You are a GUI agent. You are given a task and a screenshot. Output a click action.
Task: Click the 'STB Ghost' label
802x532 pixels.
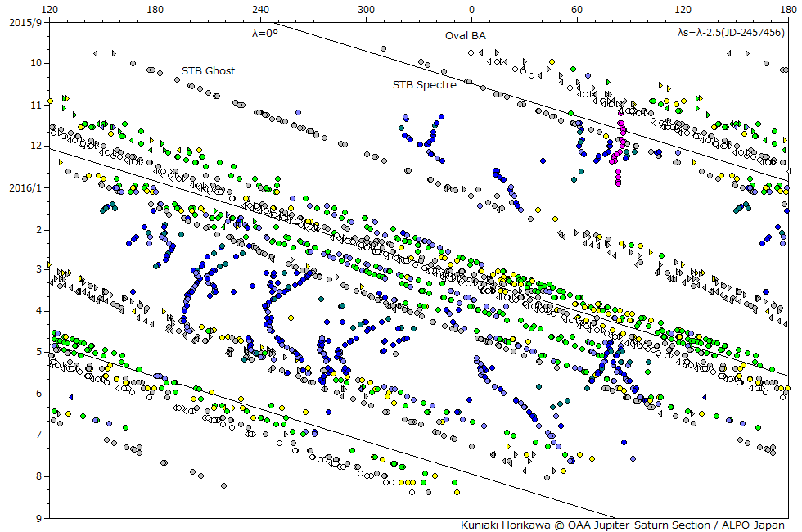(208, 70)
